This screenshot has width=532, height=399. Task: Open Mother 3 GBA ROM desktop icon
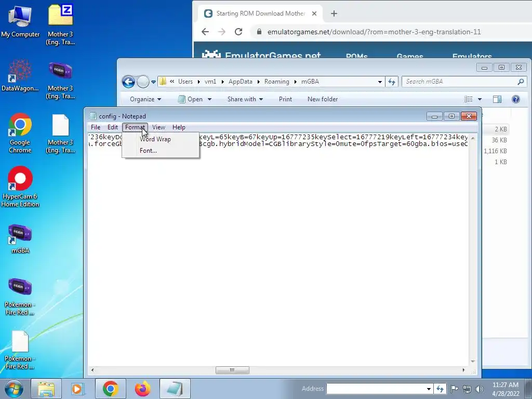click(x=60, y=79)
